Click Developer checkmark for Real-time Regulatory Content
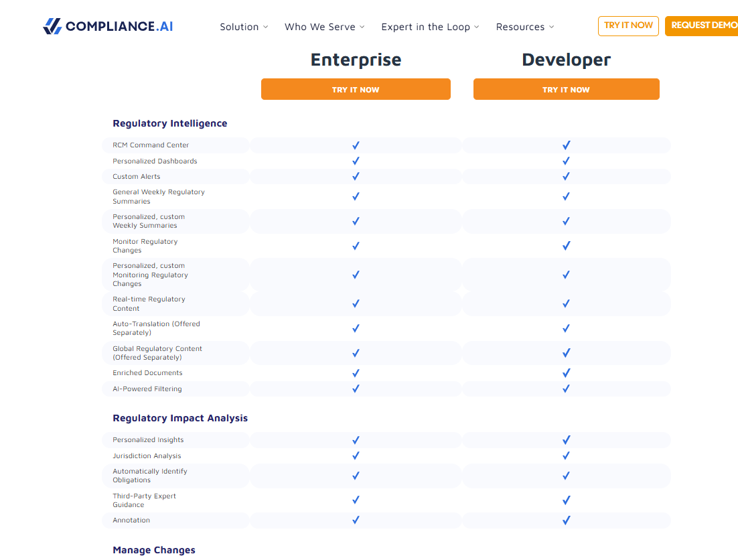Screen dimensions: 738x560 [566, 303]
